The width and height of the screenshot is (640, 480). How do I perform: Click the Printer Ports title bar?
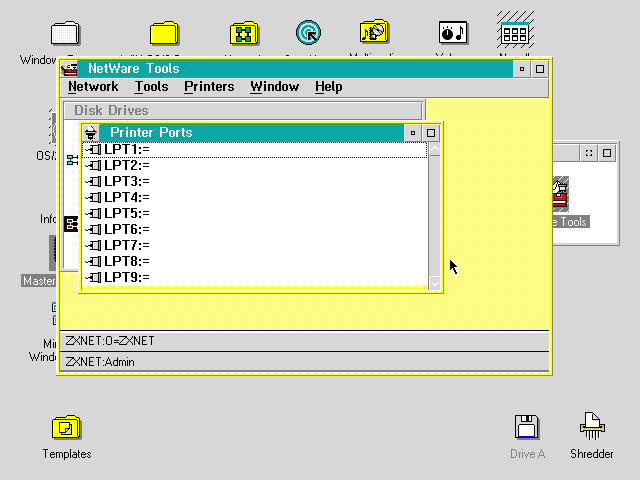point(251,133)
